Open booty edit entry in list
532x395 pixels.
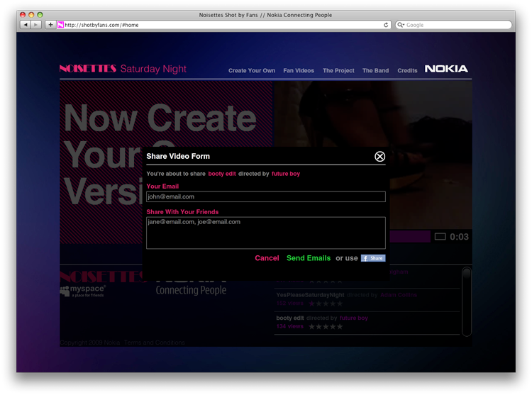[289, 318]
